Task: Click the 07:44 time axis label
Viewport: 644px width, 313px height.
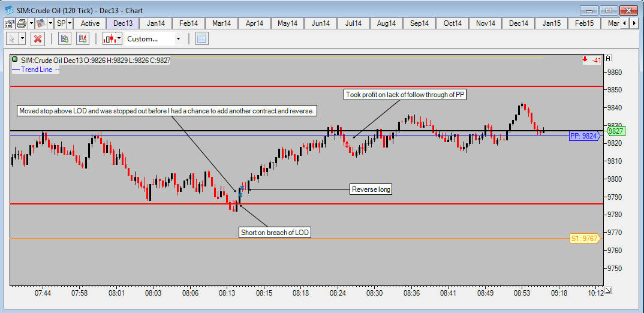Action: click(x=43, y=293)
